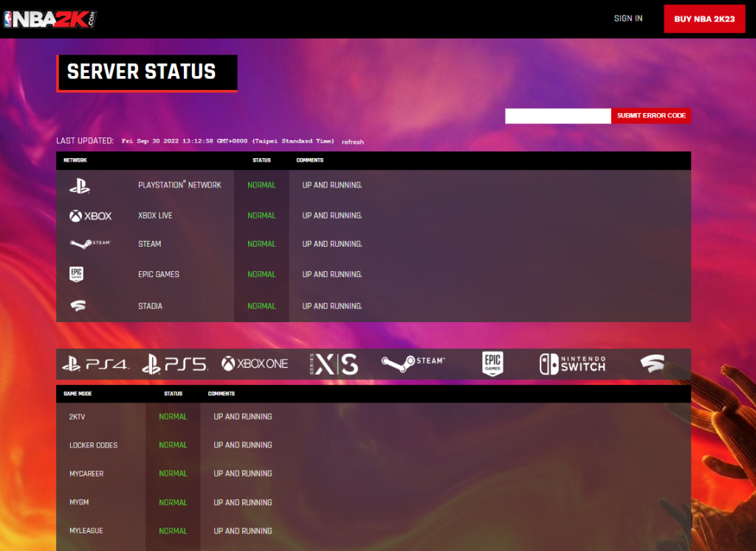Select the Xbox Series X|S platform tab
Viewport: 756px width, 551px height.
tap(334, 364)
